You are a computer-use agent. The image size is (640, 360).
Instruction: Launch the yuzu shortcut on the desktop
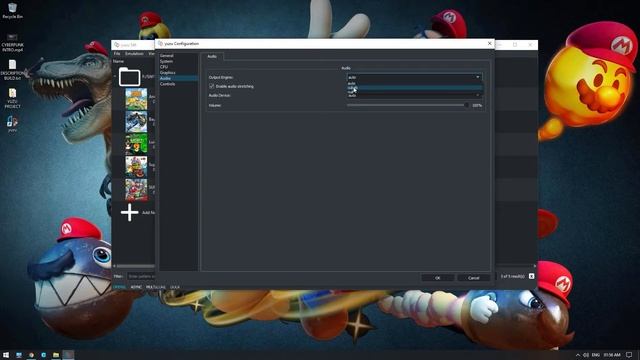(12, 124)
